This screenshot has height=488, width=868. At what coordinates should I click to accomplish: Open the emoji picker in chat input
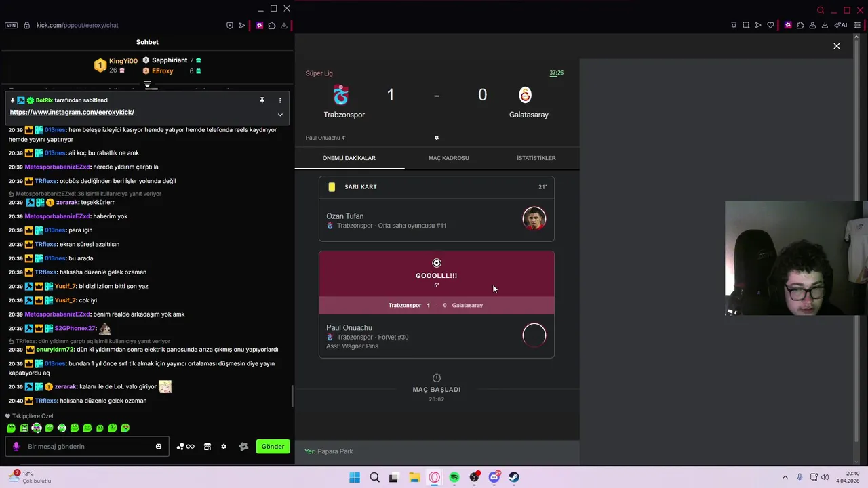[159, 447]
